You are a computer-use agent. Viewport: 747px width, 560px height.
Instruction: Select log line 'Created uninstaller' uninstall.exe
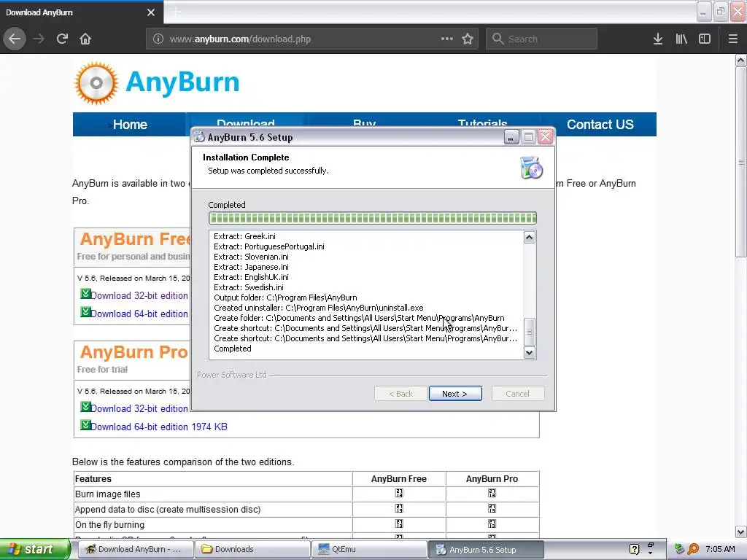coord(318,308)
